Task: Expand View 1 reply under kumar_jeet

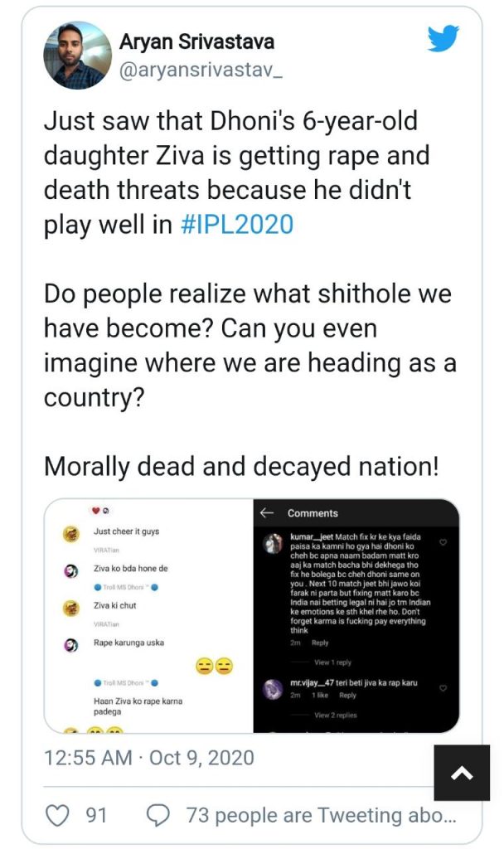Action: (x=332, y=662)
